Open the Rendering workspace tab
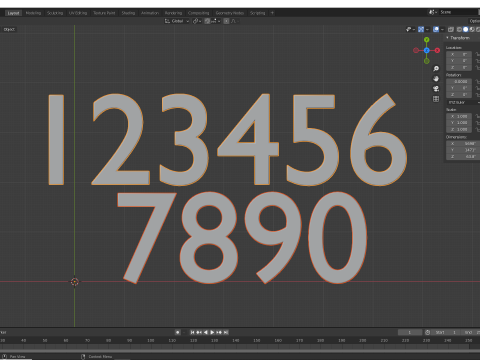The width and height of the screenshot is (480, 360). coord(173,13)
